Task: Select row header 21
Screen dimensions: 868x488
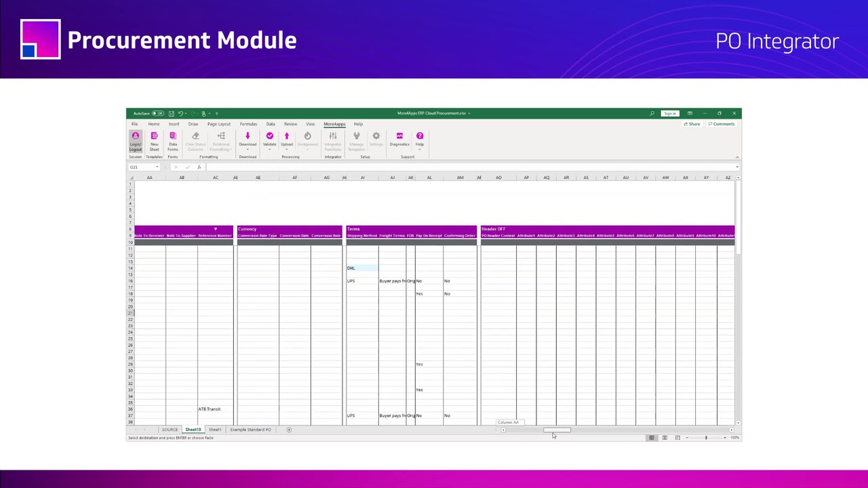Action: tap(130, 313)
